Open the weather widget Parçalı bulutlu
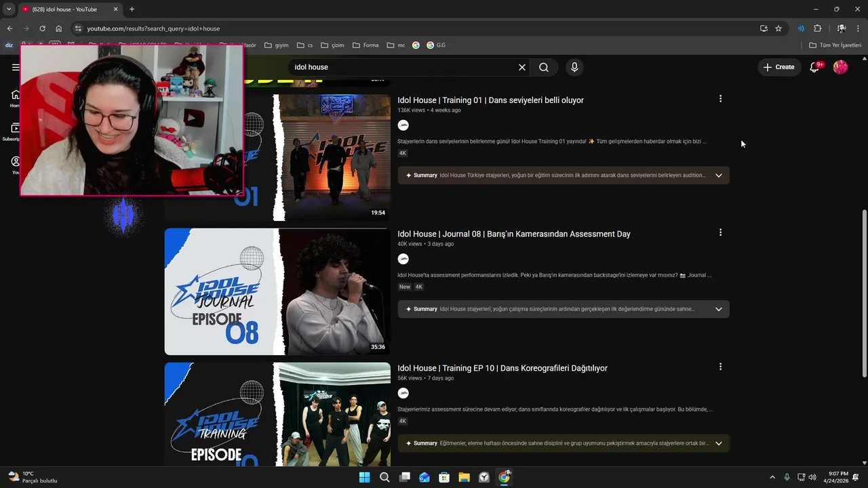The height and width of the screenshot is (488, 868). [x=33, y=477]
